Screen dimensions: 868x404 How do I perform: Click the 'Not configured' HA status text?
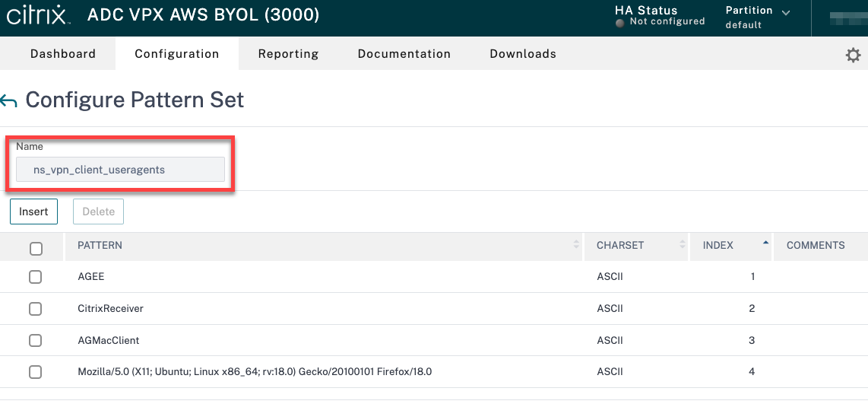click(x=667, y=21)
